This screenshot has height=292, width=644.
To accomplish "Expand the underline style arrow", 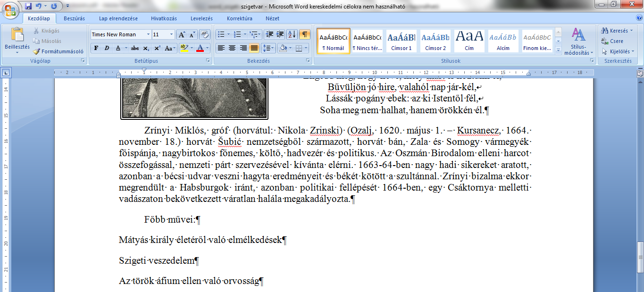I will 125,48.
